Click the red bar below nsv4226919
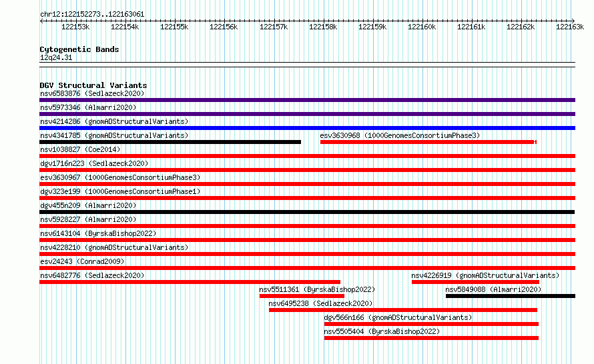 click(475, 282)
